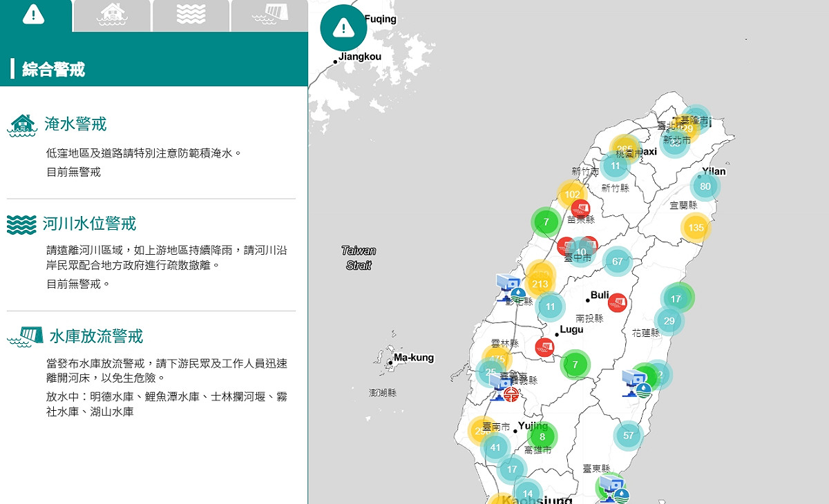Expand the green 8 cluster near Yujing
This screenshot has width=829, height=504.
click(x=542, y=436)
